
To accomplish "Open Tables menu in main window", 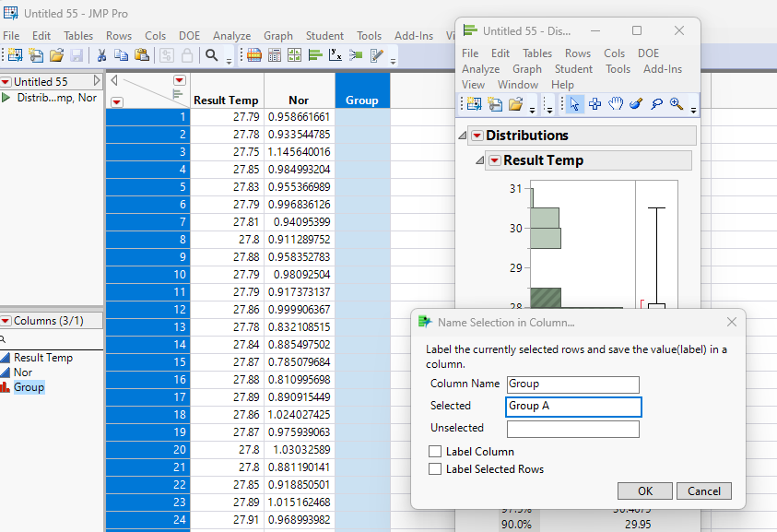I will point(78,36).
